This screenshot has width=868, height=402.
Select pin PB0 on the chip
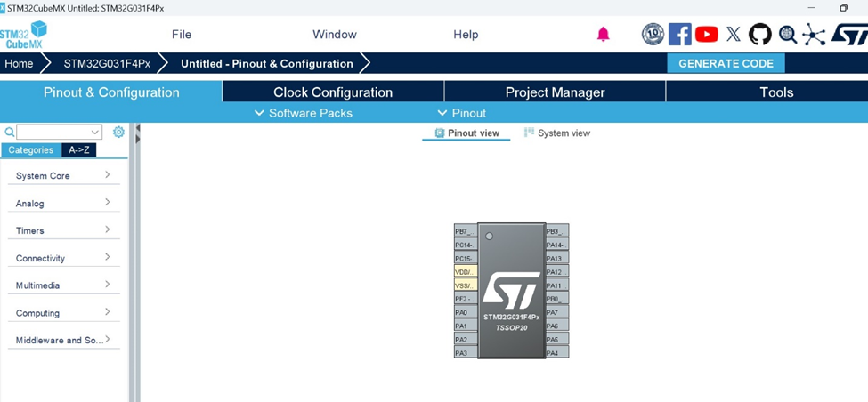(557, 299)
